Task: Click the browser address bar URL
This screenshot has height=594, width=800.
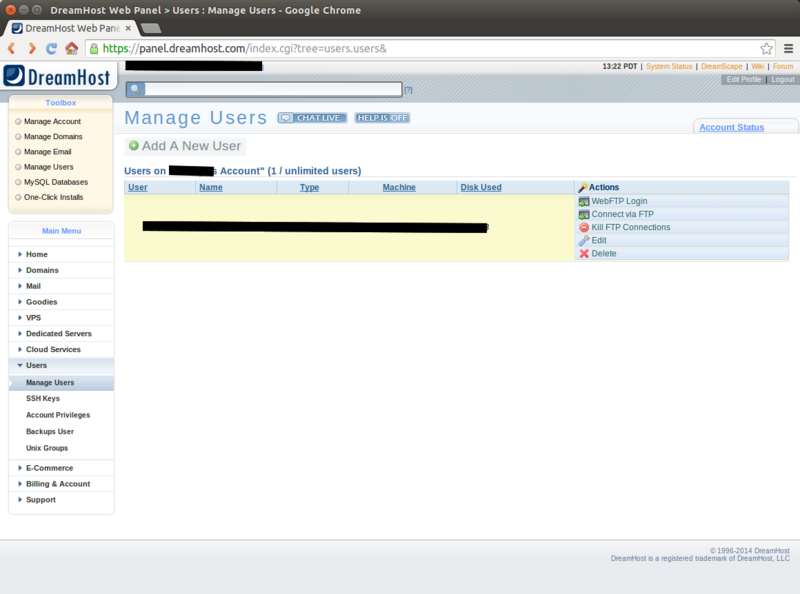Action: [x=244, y=48]
